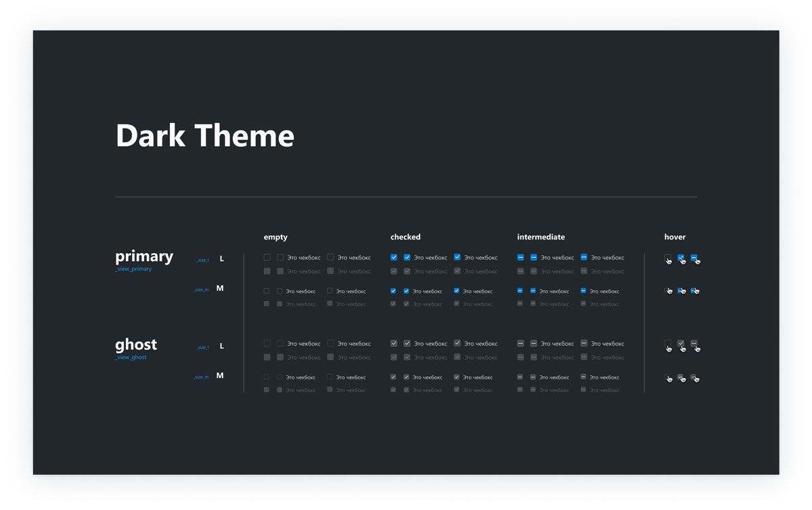Uncheck the label-less enabled checked checkbox, primary size L

[394, 258]
